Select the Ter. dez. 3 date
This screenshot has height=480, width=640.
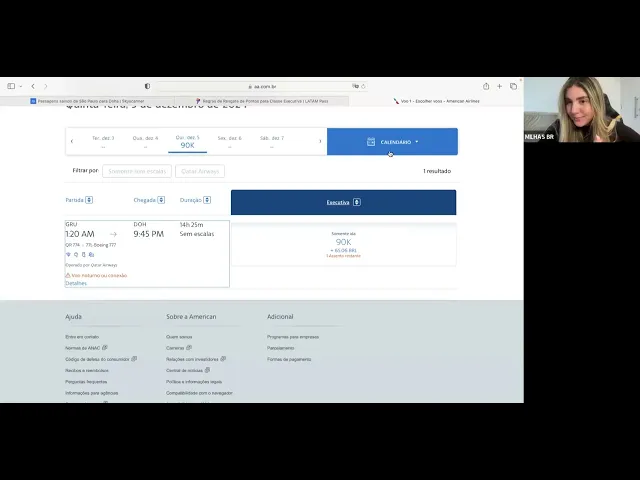click(x=103, y=142)
